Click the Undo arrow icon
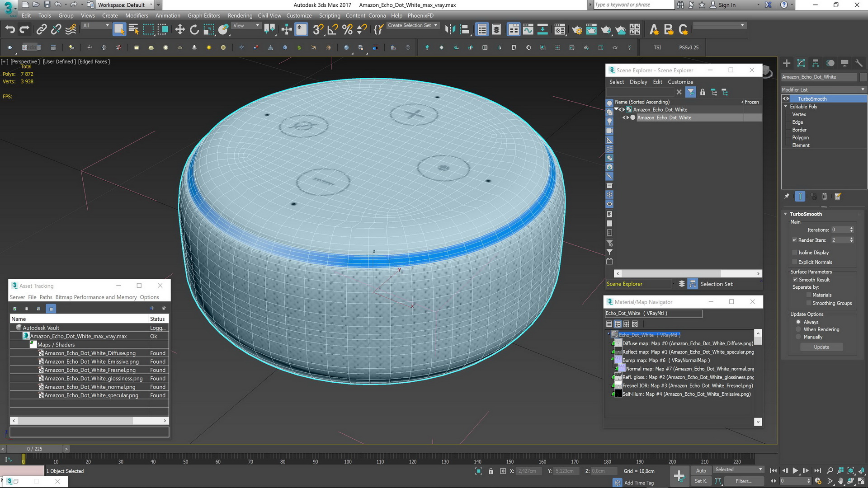Viewport: 868px width, 488px height. coord(10,30)
